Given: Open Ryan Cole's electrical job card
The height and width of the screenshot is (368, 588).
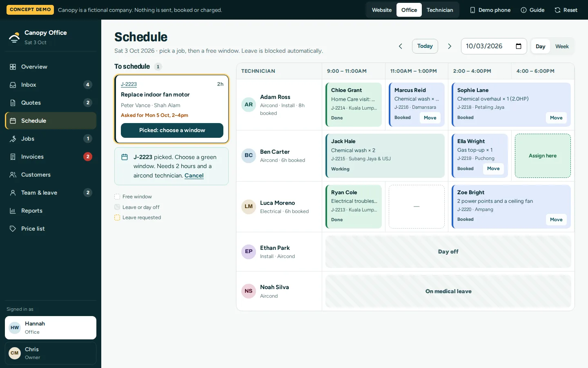Looking at the screenshot, I should [354, 206].
